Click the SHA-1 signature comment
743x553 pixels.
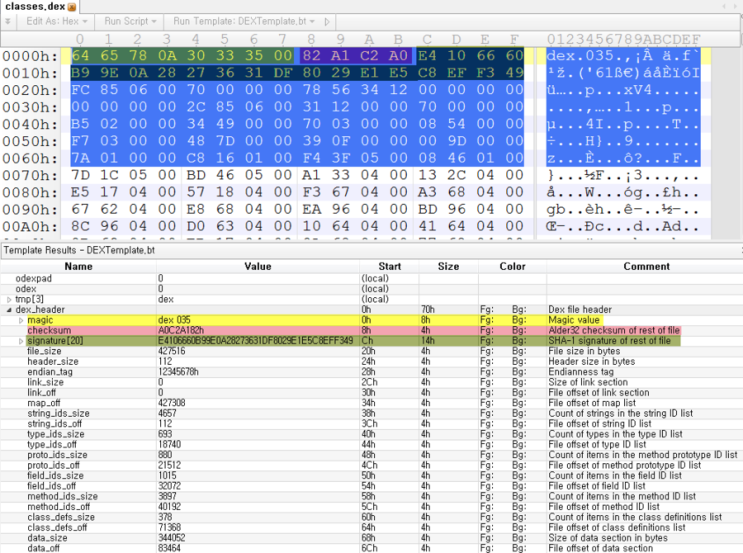[x=609, y=341]
